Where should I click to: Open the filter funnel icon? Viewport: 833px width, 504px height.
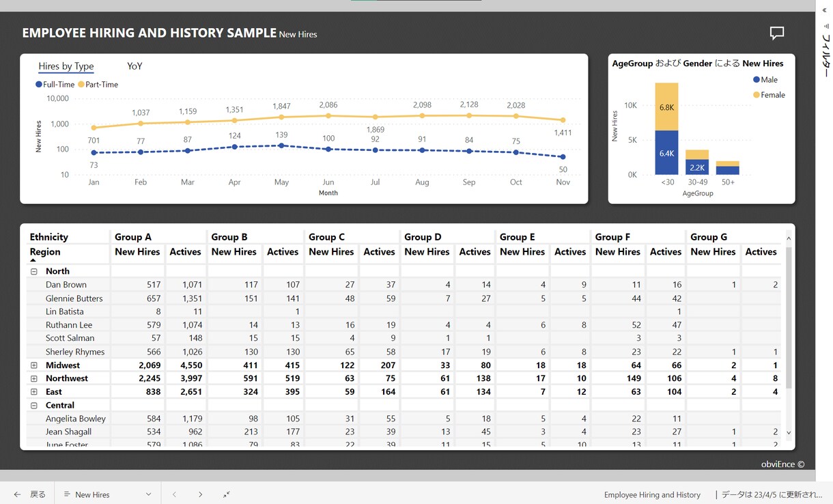point(825,27)
